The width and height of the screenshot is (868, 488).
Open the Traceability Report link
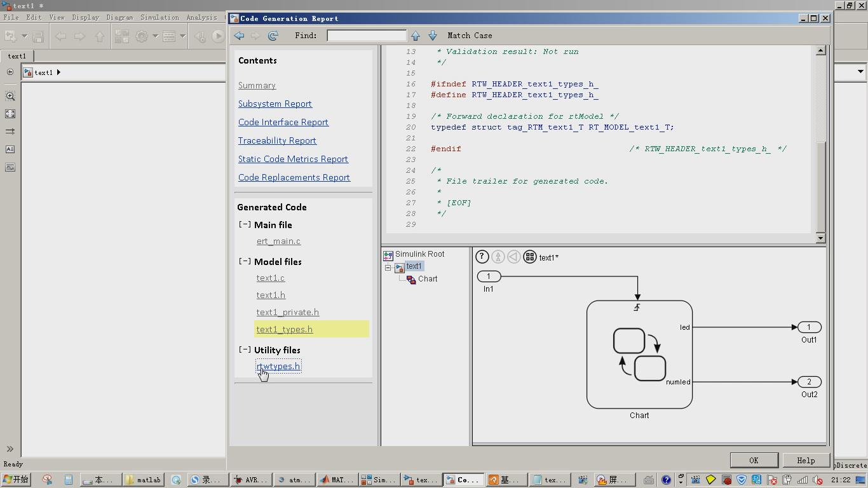point(277,140)
